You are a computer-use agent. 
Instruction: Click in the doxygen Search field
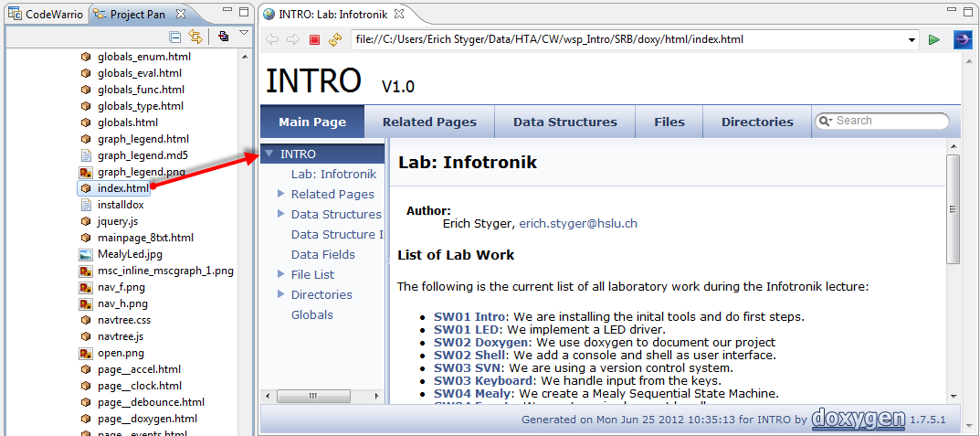point(888,121)
